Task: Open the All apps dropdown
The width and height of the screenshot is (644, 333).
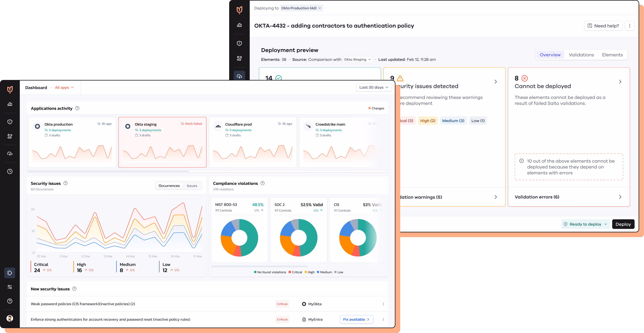Action: click(x=64, y=88)
